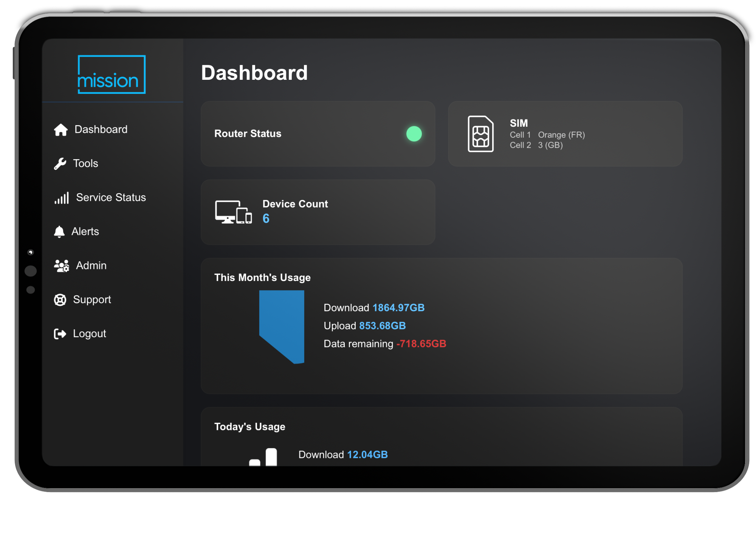Click the Device Count devices icon
Screen dimensions: 756x540
(234, 212)
